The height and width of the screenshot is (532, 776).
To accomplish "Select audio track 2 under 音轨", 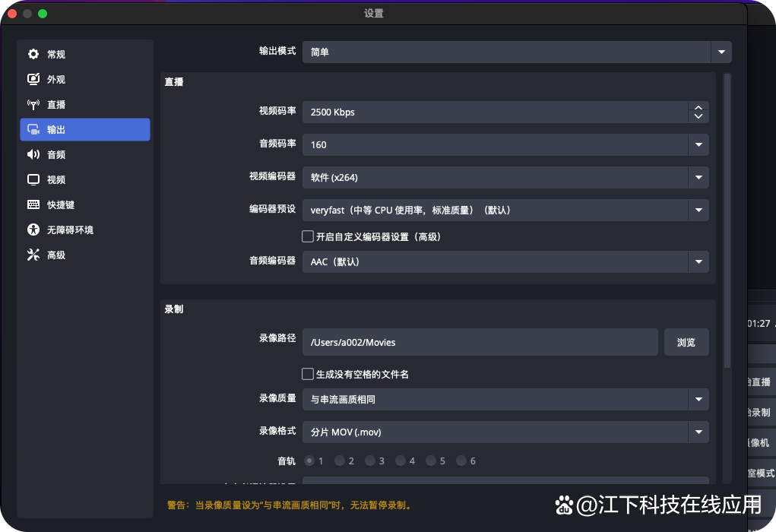I will (340, 461).
